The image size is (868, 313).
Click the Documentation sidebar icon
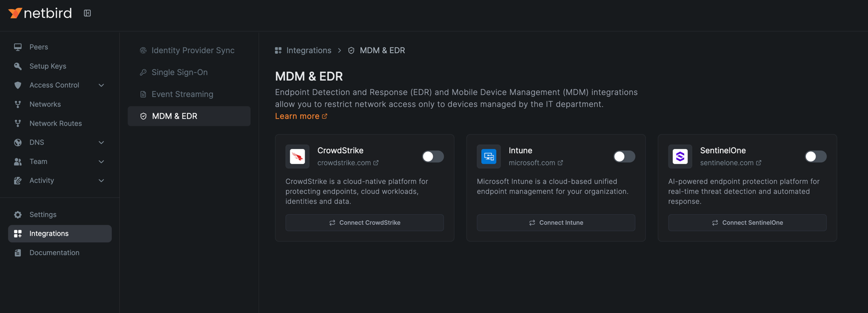pos(18,253)
